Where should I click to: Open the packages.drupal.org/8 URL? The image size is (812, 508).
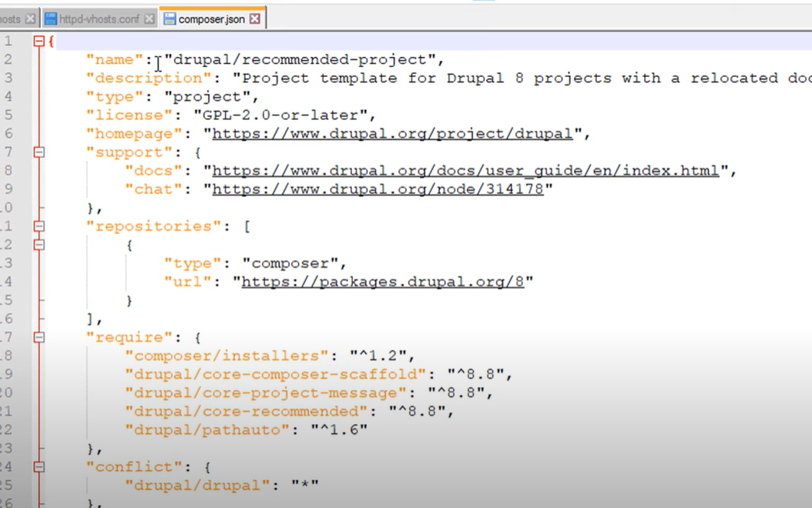(x=383, y=282)
